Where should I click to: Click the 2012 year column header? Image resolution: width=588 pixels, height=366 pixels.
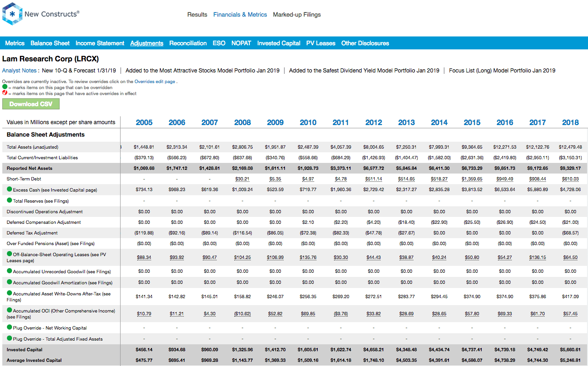click(x=374, y=122)
